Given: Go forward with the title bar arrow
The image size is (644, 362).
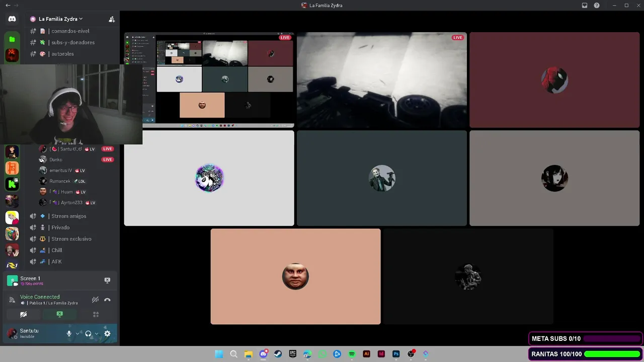Looking at the screenshot, I should click(x=17, y=6).
